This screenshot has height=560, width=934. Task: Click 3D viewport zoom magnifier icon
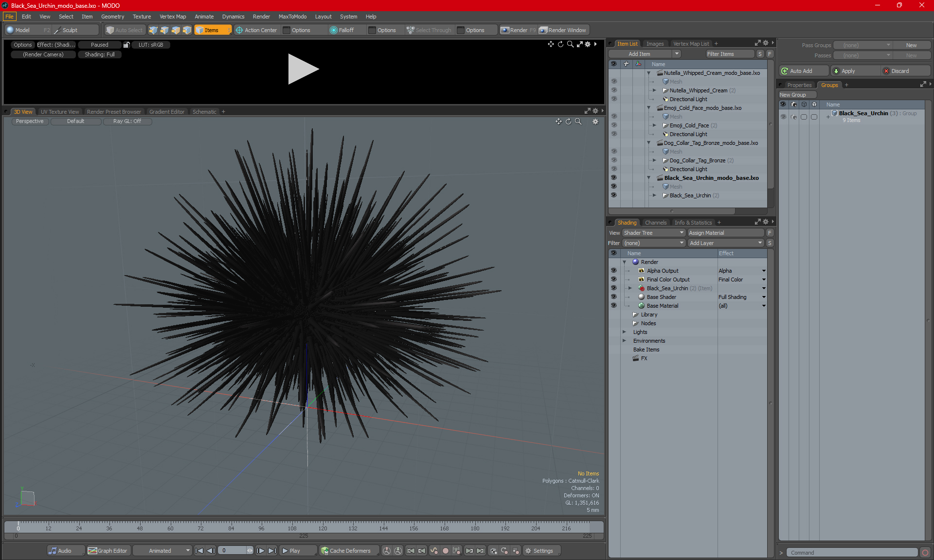578,122
